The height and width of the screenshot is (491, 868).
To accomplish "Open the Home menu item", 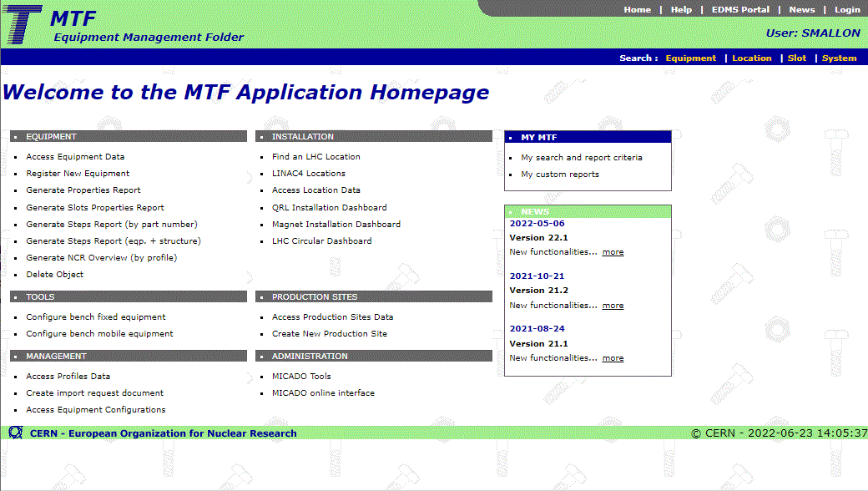I will (x=637, y=9).
